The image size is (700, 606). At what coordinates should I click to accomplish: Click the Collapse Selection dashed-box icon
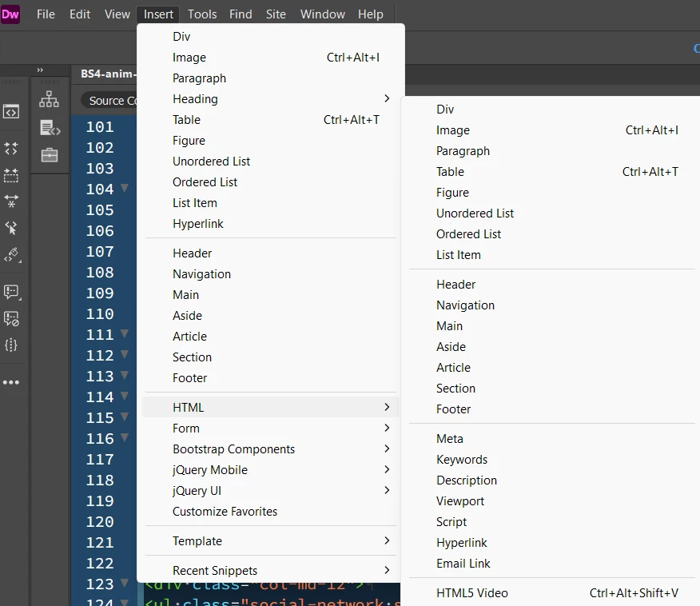10,175
